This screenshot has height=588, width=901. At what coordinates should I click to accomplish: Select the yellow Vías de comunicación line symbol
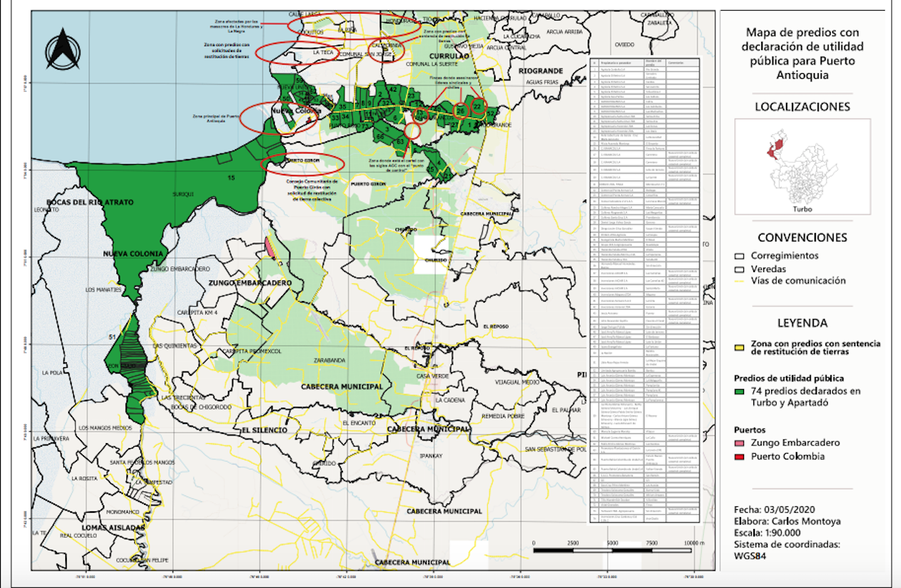739,282
